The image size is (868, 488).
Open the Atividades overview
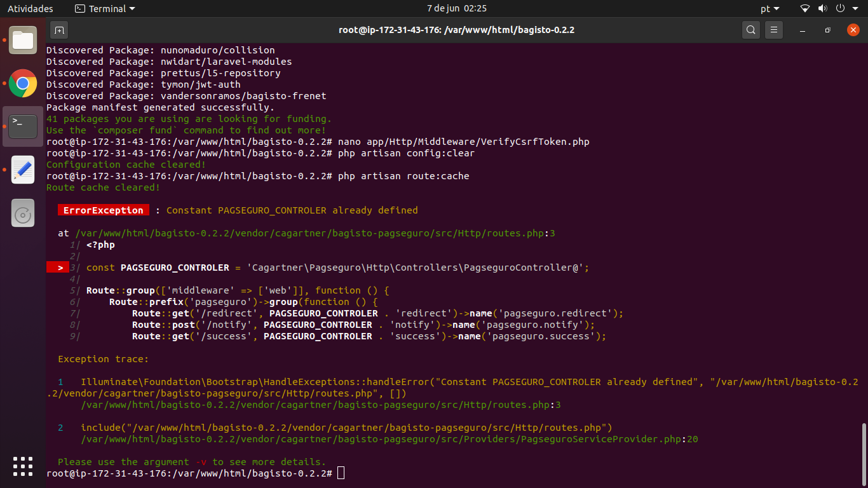click(31, 9)
